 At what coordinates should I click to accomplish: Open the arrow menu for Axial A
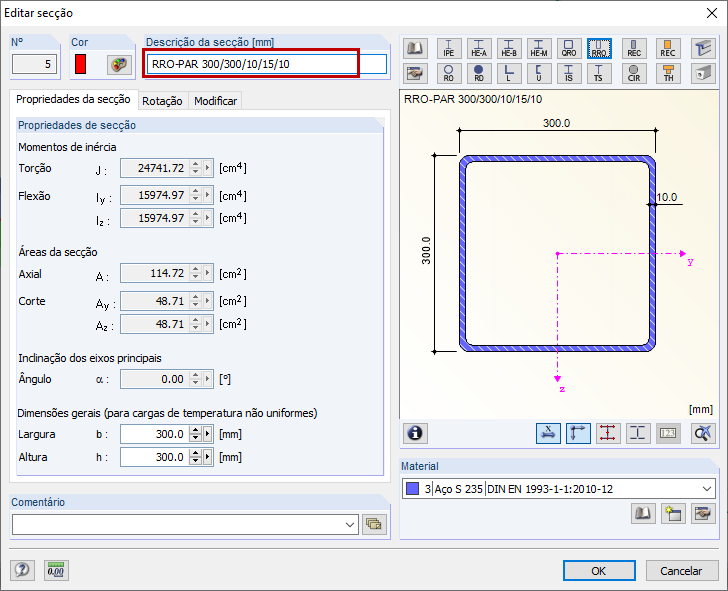point(208,273)
